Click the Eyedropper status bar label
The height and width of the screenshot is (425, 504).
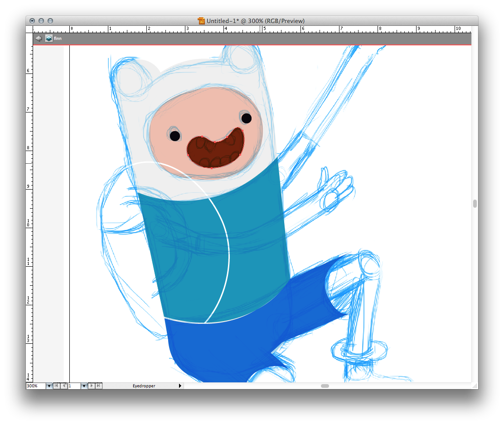[144, 386]
